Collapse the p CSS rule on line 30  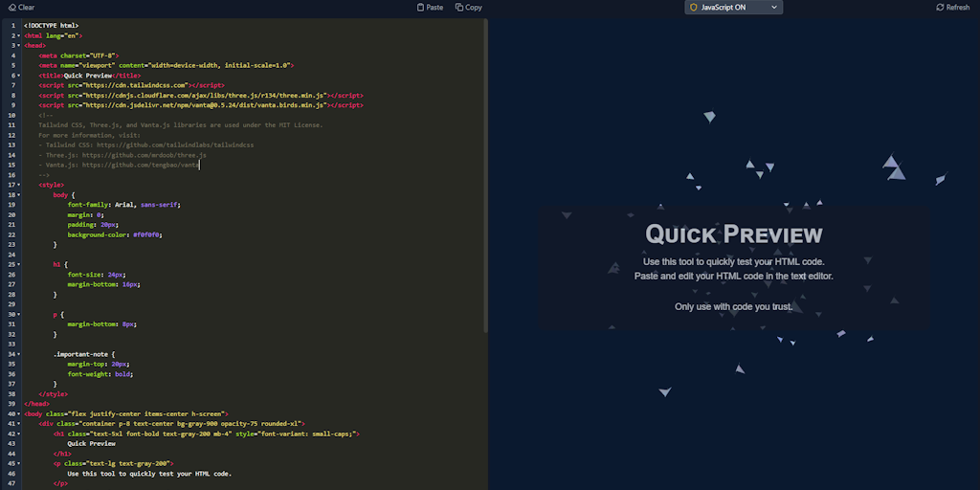(18, 314)
